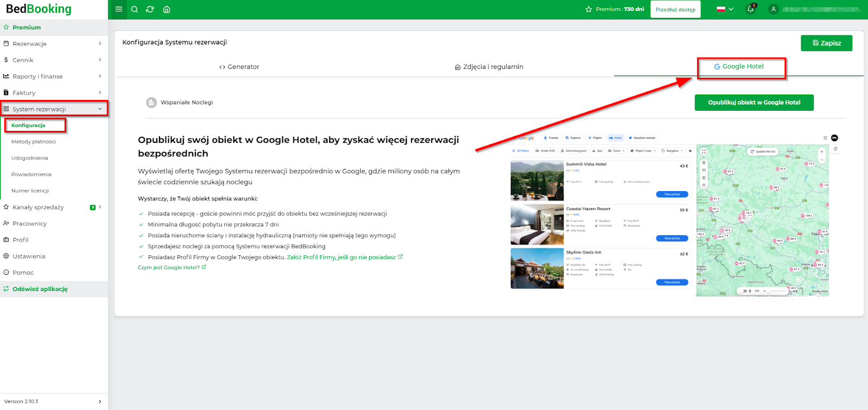Screen dimensions: 868x410
Task: Expand the Version 2.10.3 chevron
Action: 100,401
